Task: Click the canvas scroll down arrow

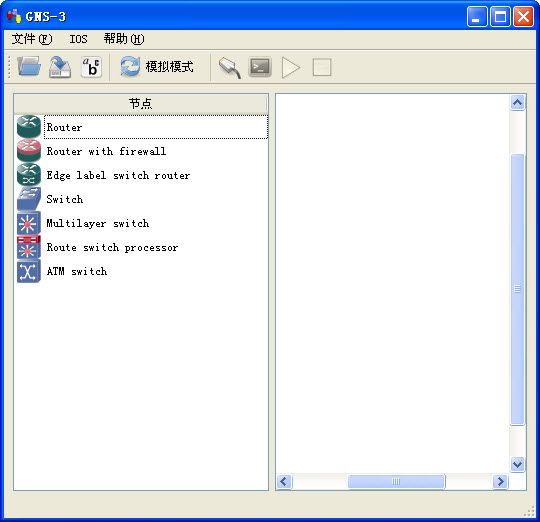Action: tap(517, 464)
